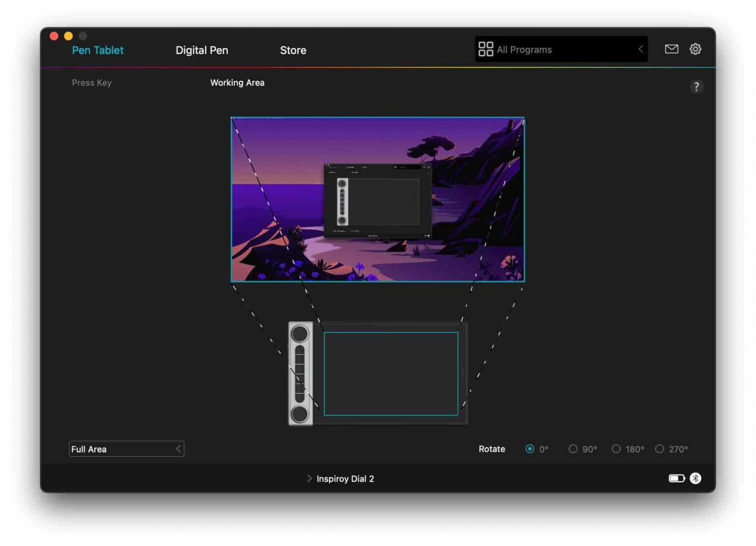The height and width of the screenshot is (546, 756).
Task: Select the Working Area section
Action: point(237,83)
